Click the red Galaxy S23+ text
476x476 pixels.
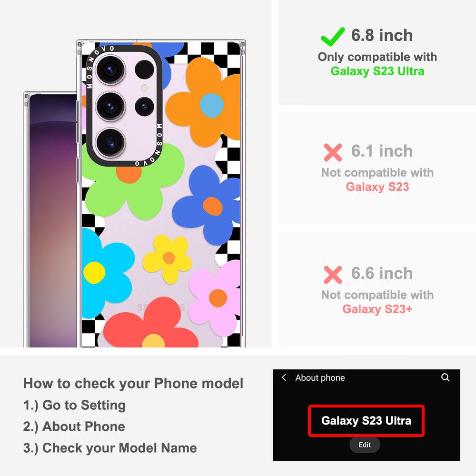point(377,309)
